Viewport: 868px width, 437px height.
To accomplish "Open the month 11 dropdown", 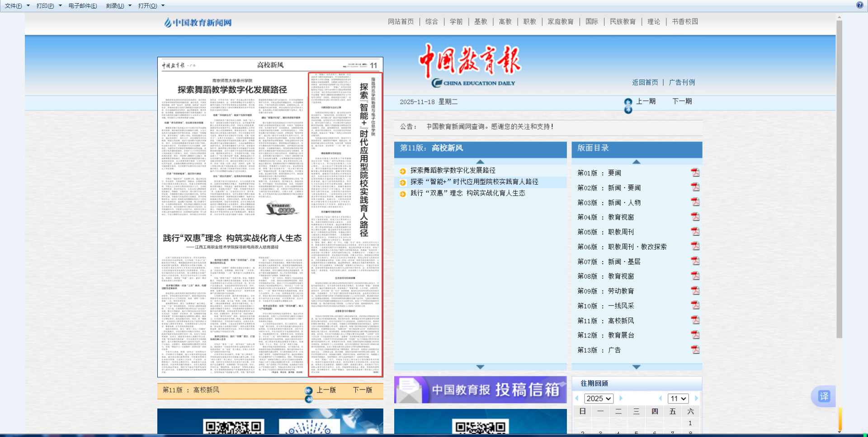I will 678,399.
